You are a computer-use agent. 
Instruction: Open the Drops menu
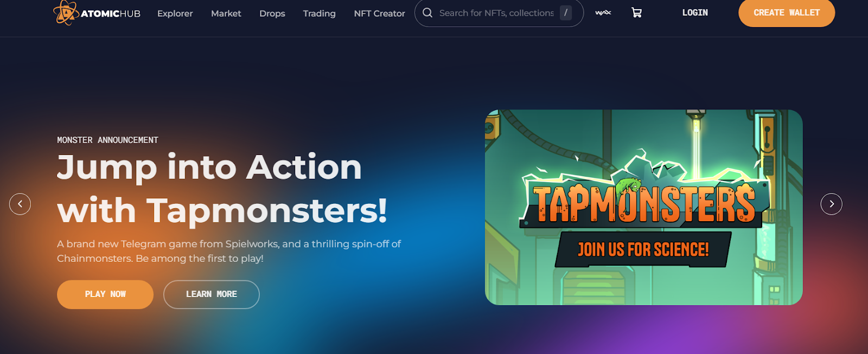point(272,14)
